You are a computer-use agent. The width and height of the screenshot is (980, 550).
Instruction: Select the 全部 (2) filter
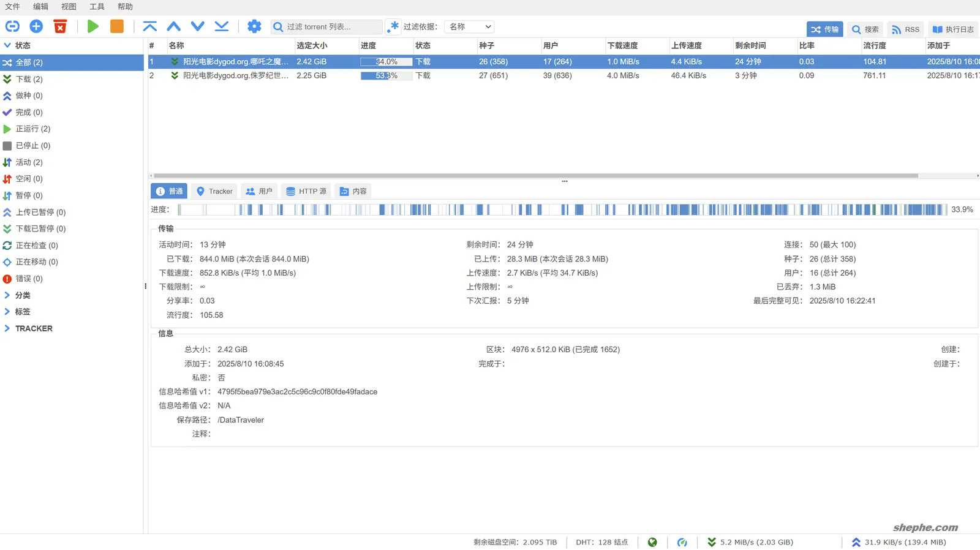[72, 62]
